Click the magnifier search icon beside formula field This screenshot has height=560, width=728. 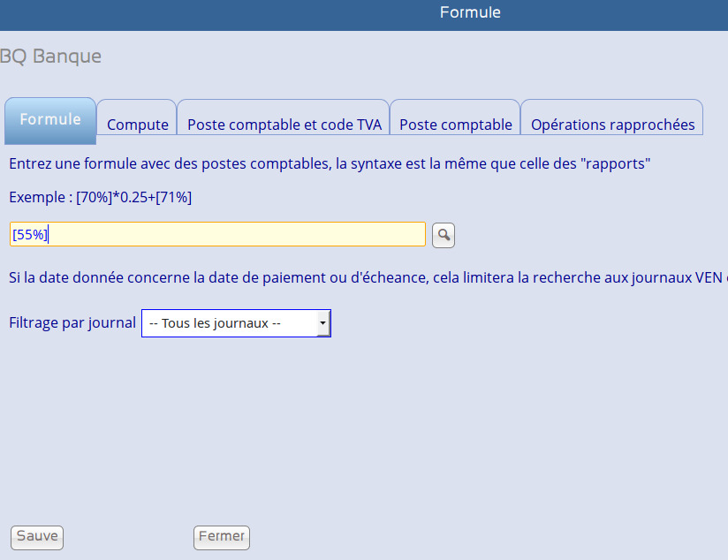[444, 235]
